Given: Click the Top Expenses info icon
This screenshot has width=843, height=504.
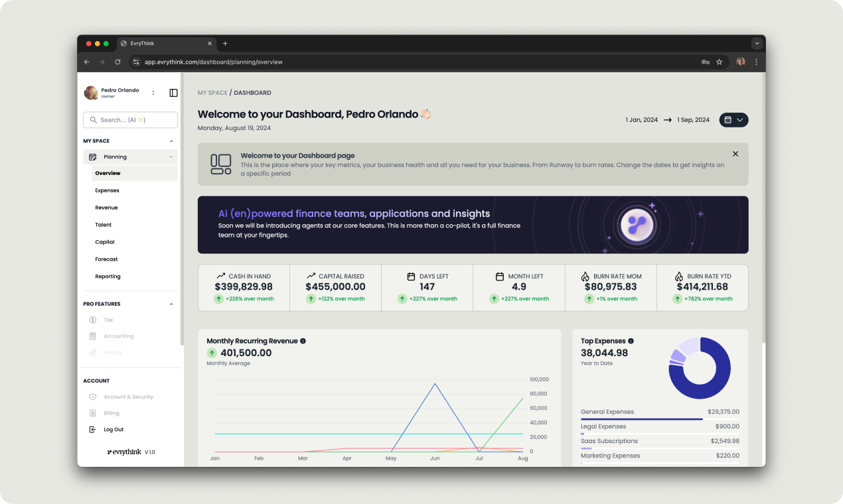Looking at the screenshot, I should (x=631, y=341).
